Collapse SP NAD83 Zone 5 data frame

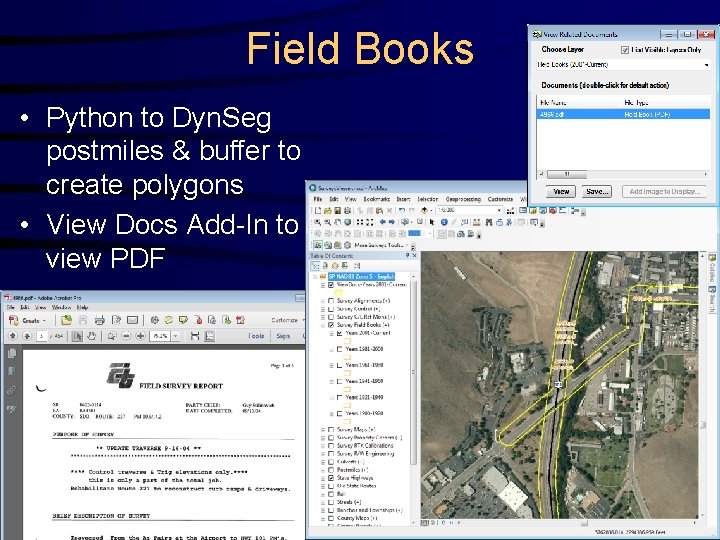[315, 276]
